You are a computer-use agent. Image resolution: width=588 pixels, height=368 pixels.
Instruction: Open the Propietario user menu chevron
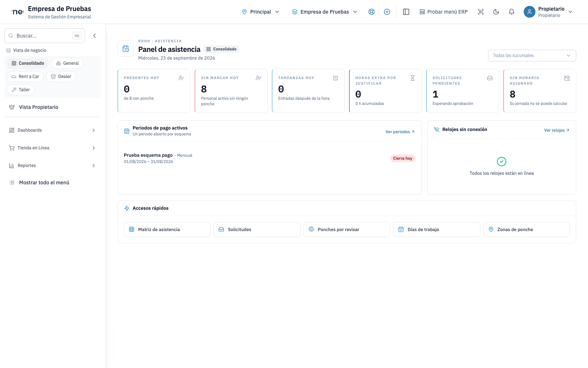tap(570, 12)
